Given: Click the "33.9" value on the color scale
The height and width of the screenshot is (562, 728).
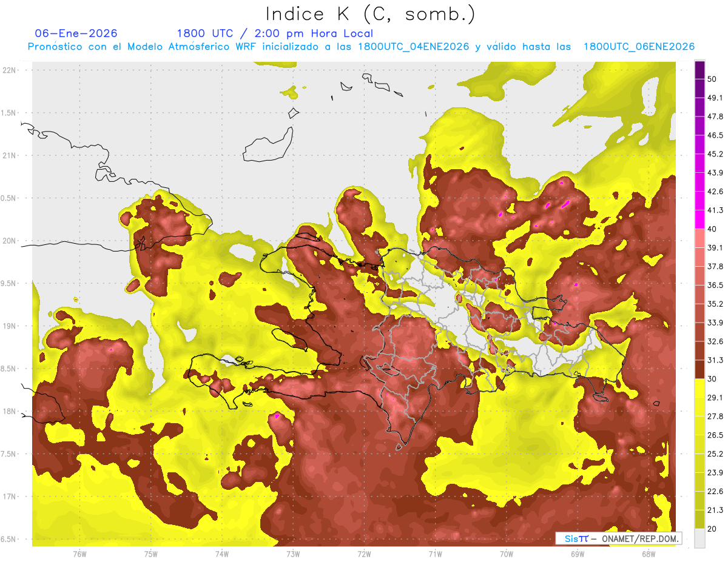Looking at the screenshot, I should 715,323.
